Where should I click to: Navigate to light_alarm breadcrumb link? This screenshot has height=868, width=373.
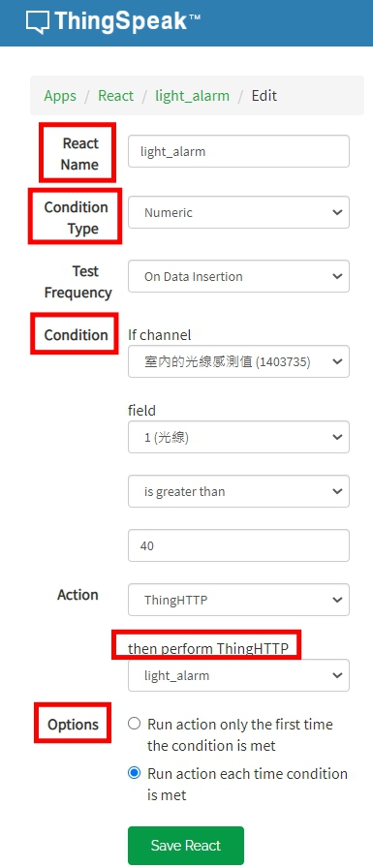pos(192,96)
